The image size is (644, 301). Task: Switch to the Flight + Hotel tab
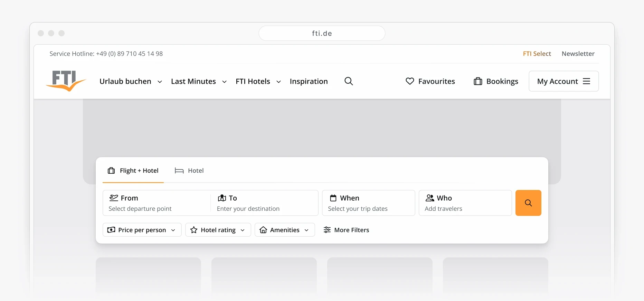pos(133,171)
